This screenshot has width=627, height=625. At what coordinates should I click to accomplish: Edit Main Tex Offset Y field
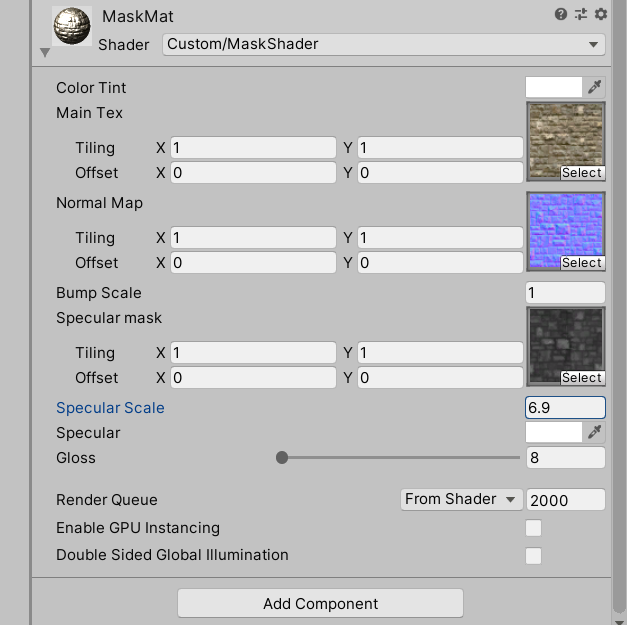[x=440, y=173]
